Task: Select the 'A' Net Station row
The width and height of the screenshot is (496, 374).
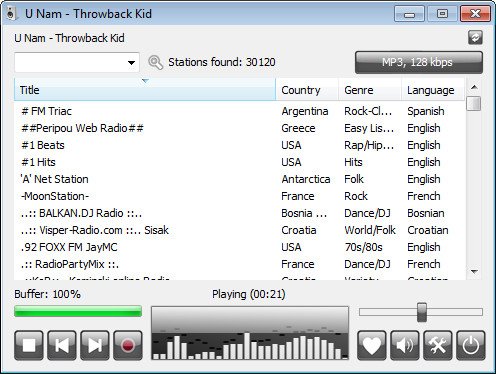Action: point(239,179)
